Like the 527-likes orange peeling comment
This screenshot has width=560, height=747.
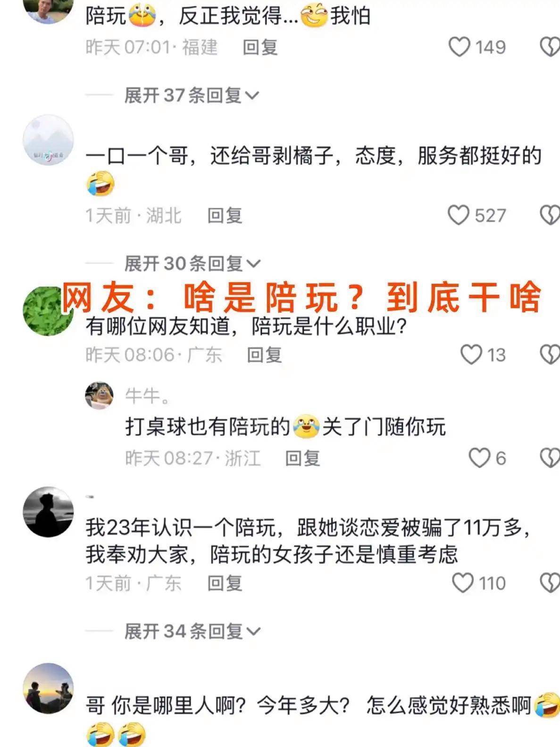459,216
